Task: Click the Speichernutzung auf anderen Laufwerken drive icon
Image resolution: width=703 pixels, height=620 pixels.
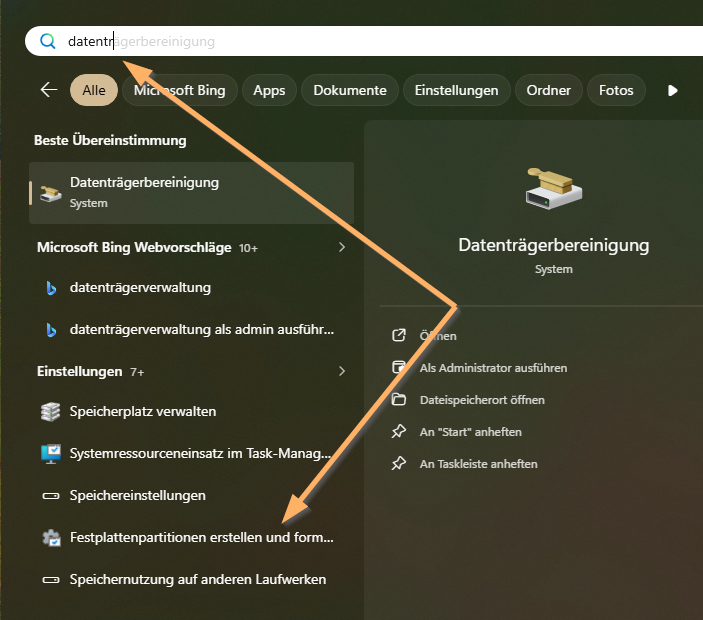Action: [51, 580]
